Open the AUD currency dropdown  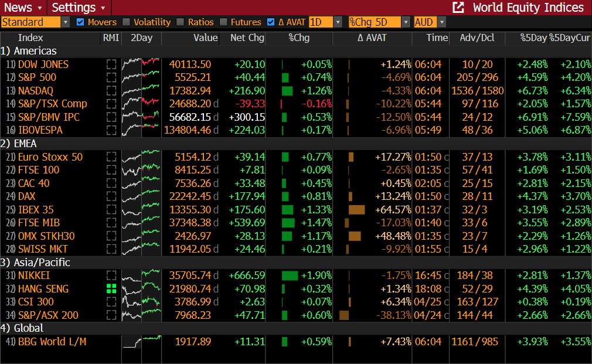point(441,22)
